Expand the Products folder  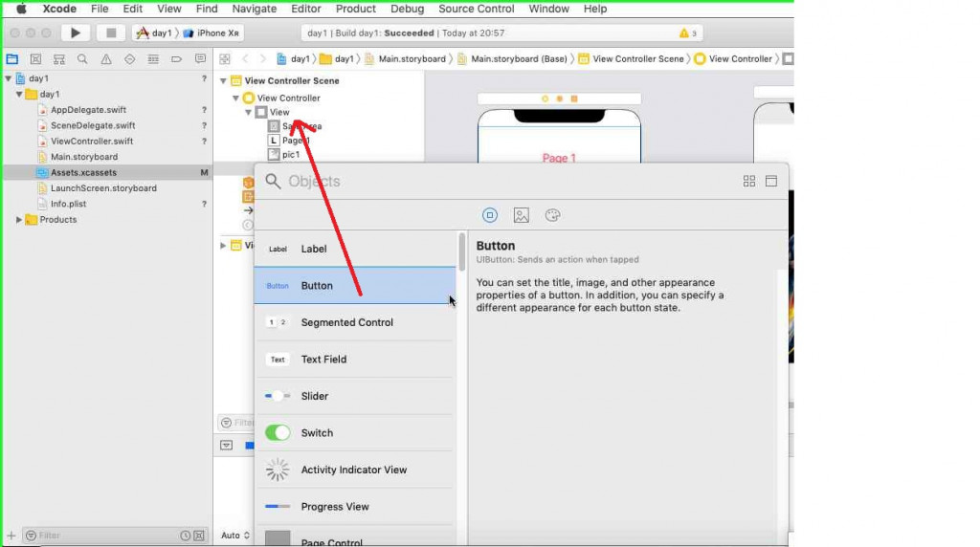tap(19, 220)
